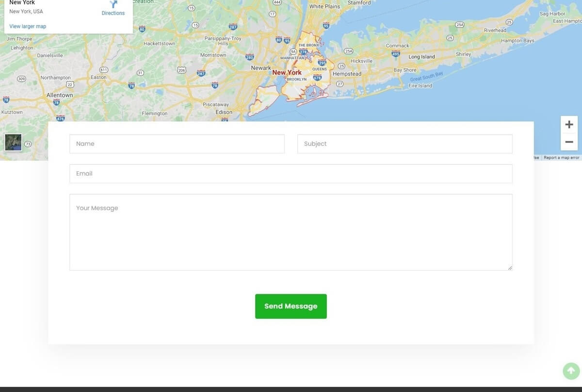Click the Hempstead label on map
The image size is (582, 392).
pos(347,74)
